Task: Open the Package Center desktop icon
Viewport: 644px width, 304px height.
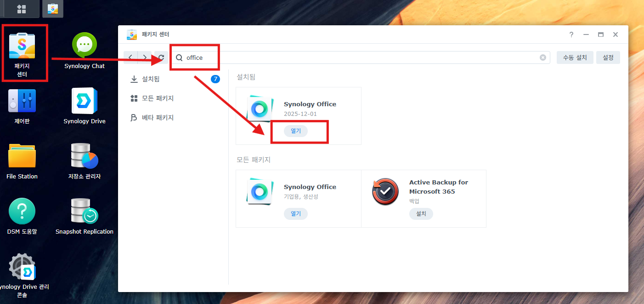Action: 22,46
